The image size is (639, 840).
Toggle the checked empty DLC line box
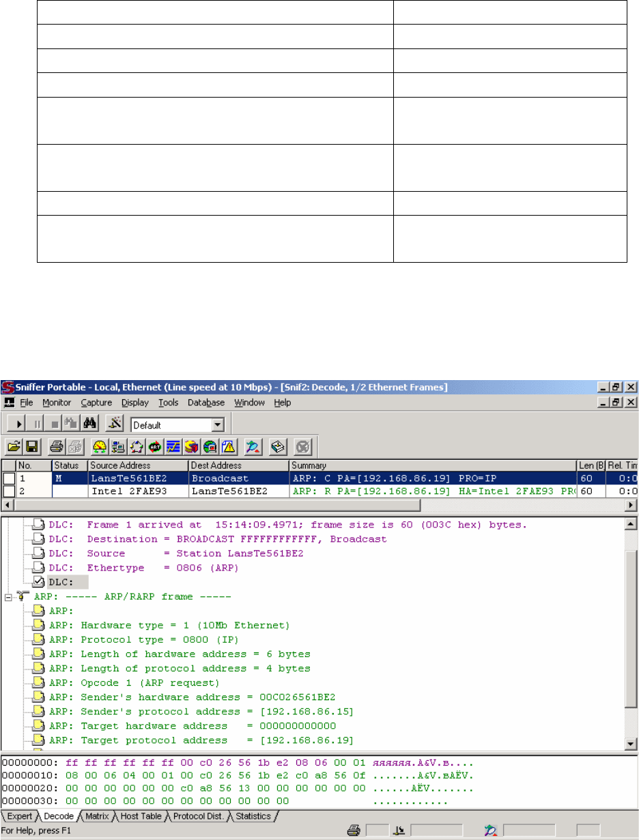pos(38,582)
